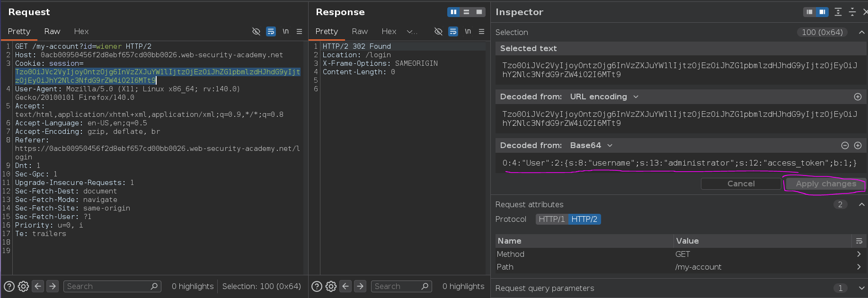868x298 pixels.
Task: Select combined tabbed view layout
Action: point(479,12)
